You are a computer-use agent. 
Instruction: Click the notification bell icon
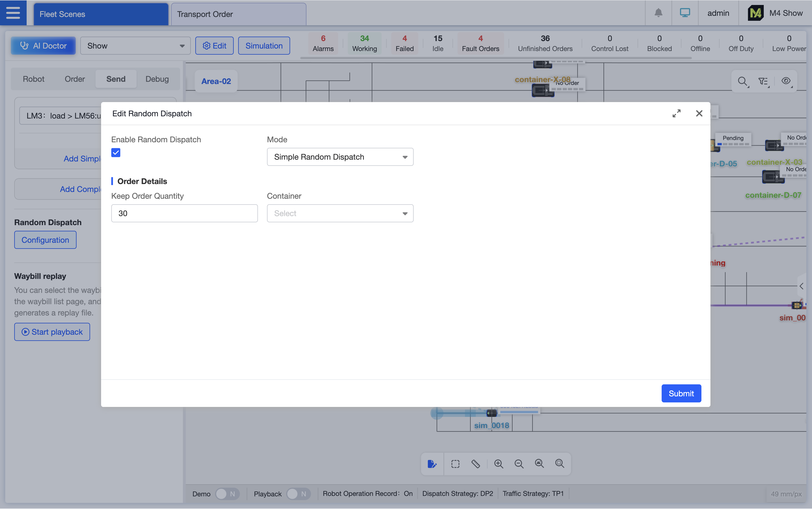pyautogui.click(x=658, y=13)
